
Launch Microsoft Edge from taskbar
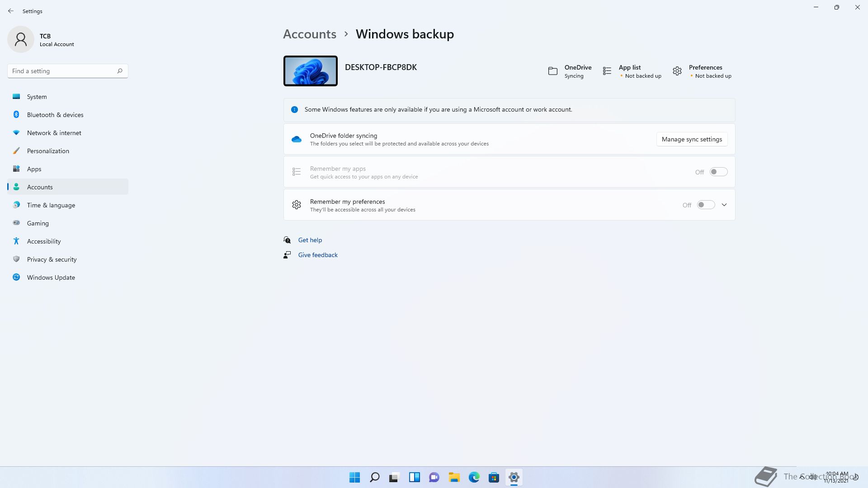coord(474,477)
